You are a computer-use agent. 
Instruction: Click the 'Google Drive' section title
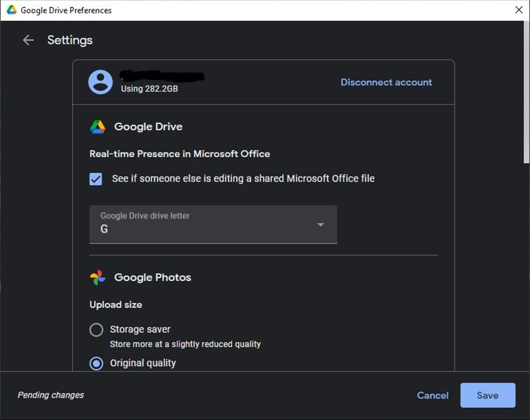coord(148,127)
